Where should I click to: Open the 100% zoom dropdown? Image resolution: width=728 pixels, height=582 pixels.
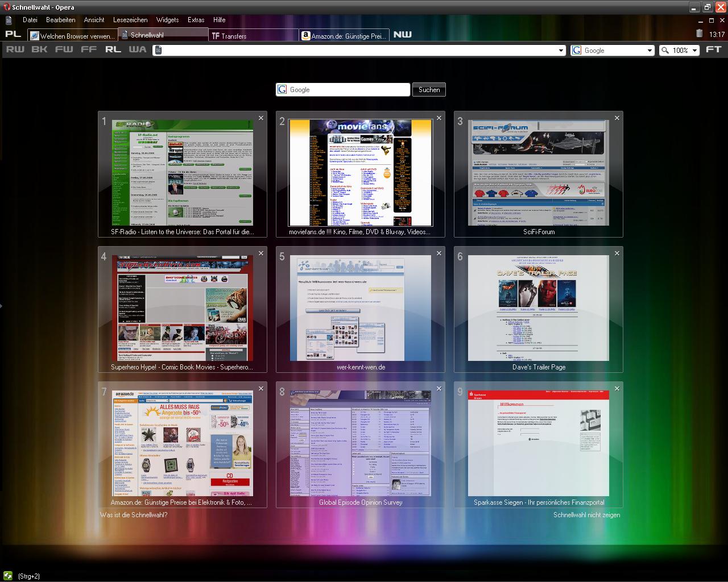[694, 51]
